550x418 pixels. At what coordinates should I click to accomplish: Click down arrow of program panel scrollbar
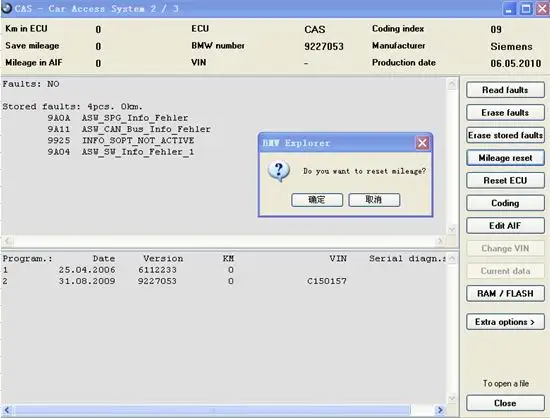click(452, 398)
